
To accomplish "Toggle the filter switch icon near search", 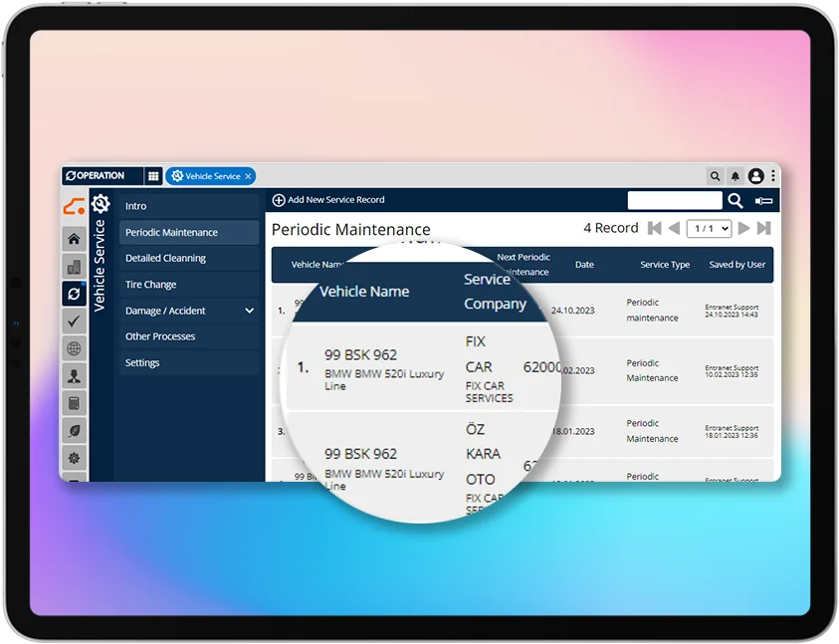I will tap(763, 201).
